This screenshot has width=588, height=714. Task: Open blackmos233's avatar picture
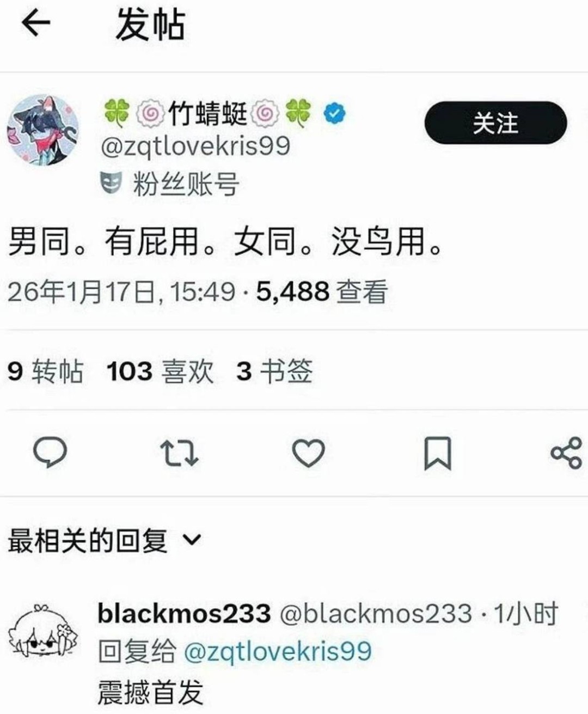[x=44, y=632]
